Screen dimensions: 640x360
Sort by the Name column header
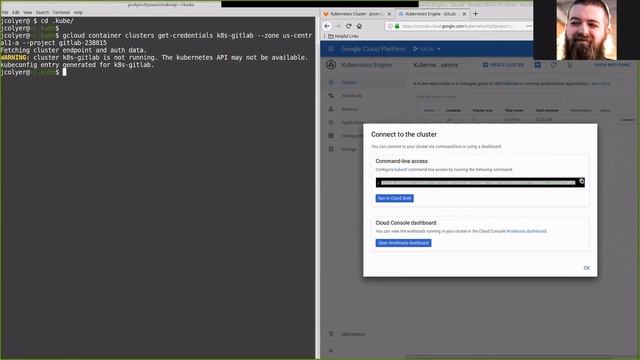pos(429,111)
